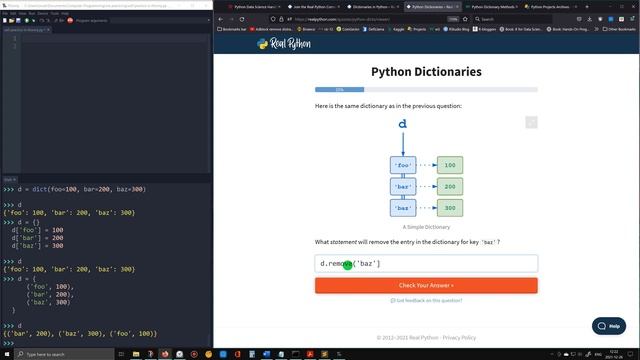Open Firefox from taskbar
The height and width of the screenshot is (360, 640).
click(165, 354)
